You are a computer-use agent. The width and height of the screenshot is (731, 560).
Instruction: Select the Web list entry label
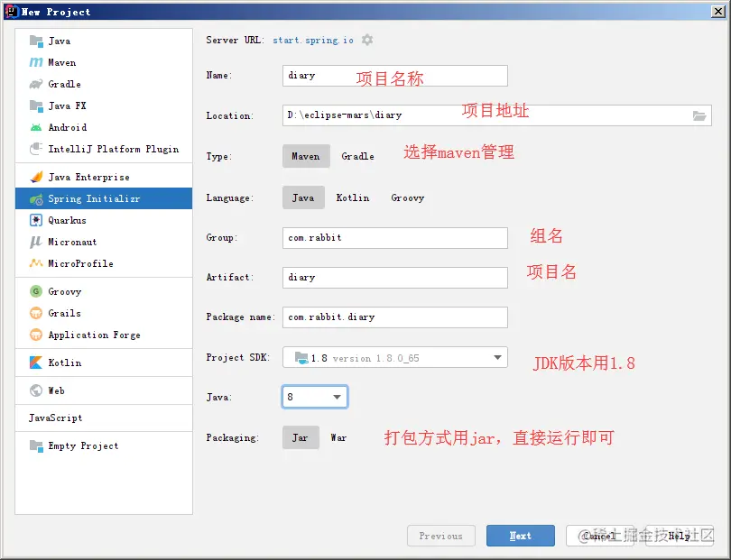(57, 390)
